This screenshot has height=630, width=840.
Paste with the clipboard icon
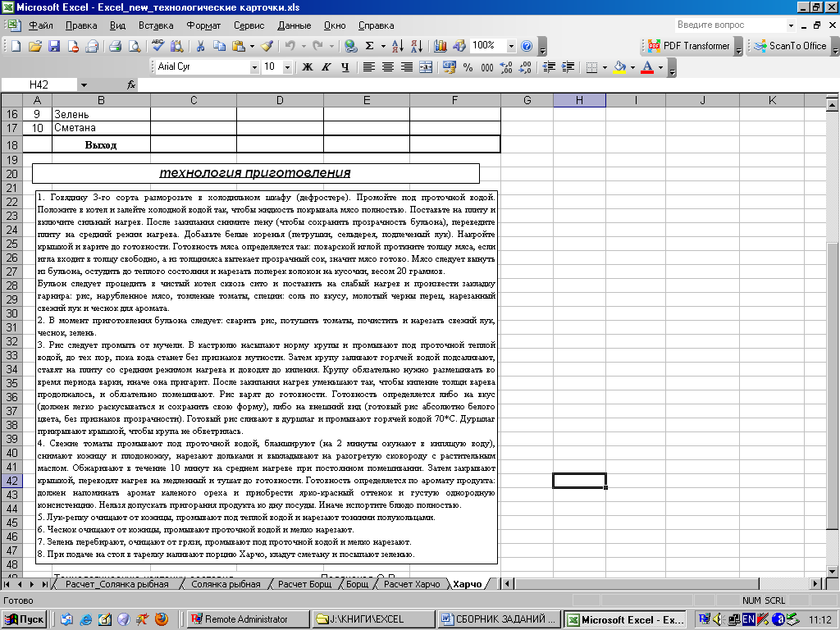click(239, 46)
